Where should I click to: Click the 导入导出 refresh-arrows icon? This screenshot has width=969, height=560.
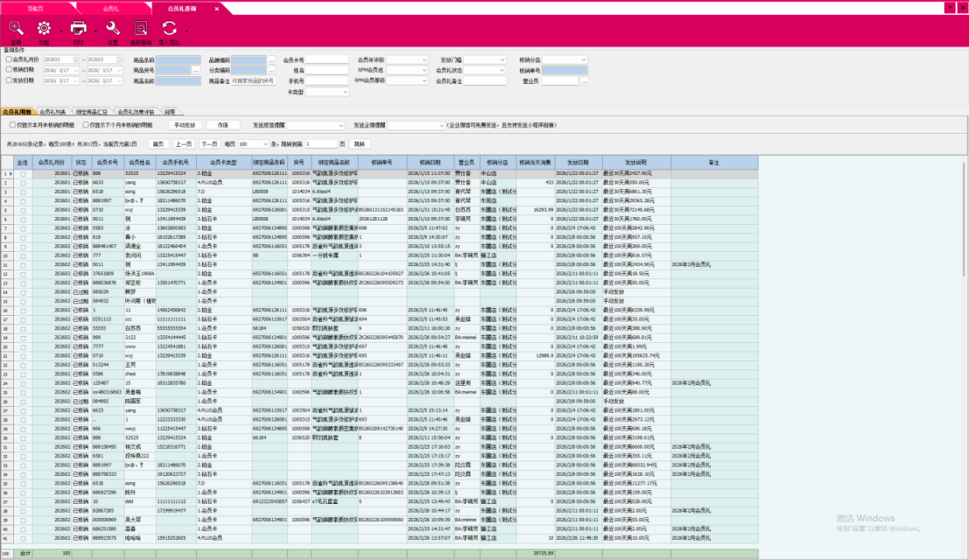click(x=169, y=30)
